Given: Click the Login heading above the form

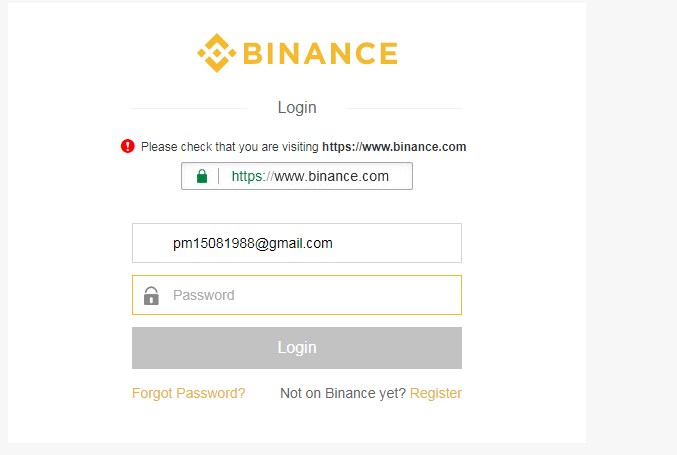Looking at the screenshot, I should (297, 107).
